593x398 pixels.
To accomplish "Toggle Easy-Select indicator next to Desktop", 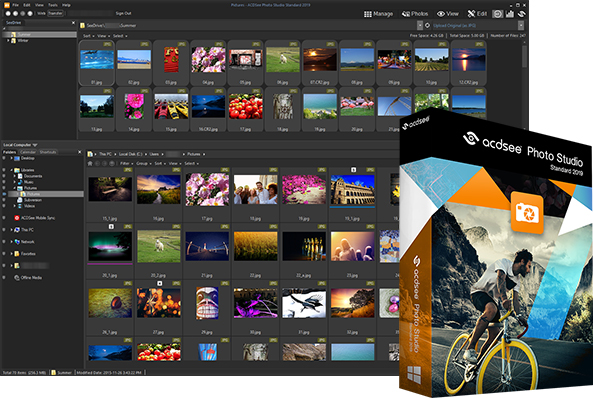I will [x=4, y=158].
